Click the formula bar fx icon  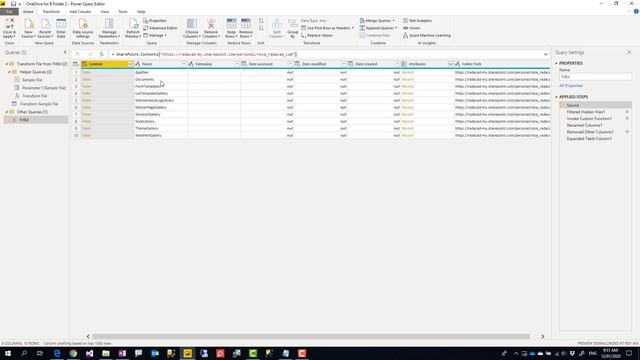pos(101,54)
